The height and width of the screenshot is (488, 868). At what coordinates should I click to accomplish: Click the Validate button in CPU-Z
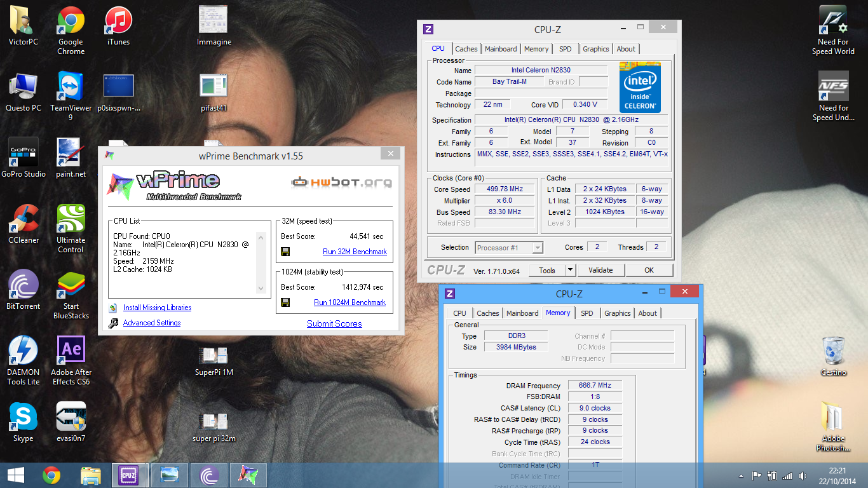(x=600, y=270)
